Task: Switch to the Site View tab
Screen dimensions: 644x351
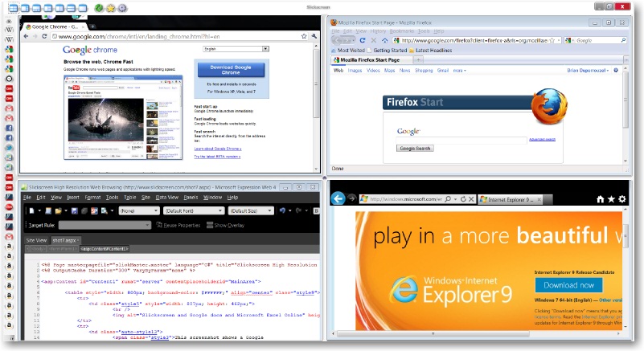Action: click(36, 240)
